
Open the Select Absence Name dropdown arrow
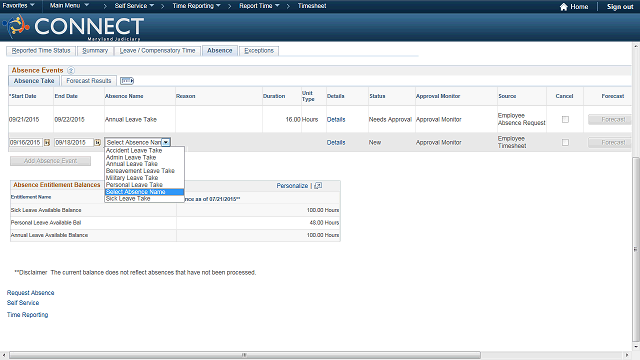tap(166, 142)
